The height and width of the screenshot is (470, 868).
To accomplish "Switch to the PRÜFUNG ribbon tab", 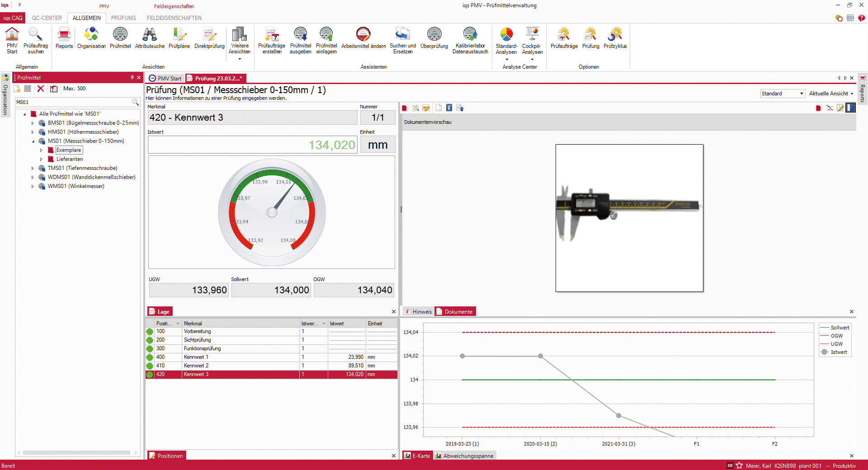I will (123, 18).
